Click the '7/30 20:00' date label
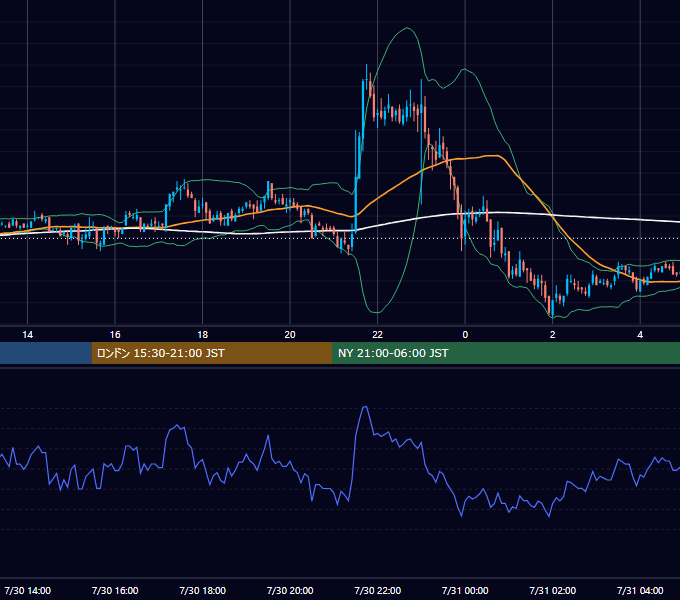This screenshot has height=600, width=680. coord(290,590)
